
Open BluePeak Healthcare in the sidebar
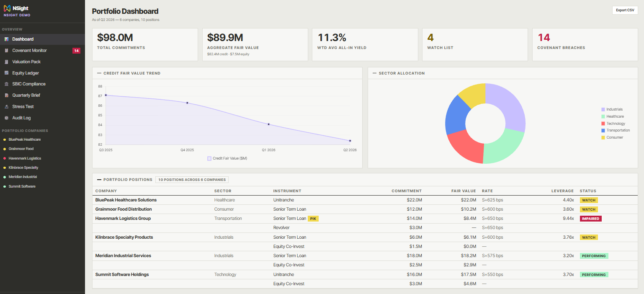24,139
